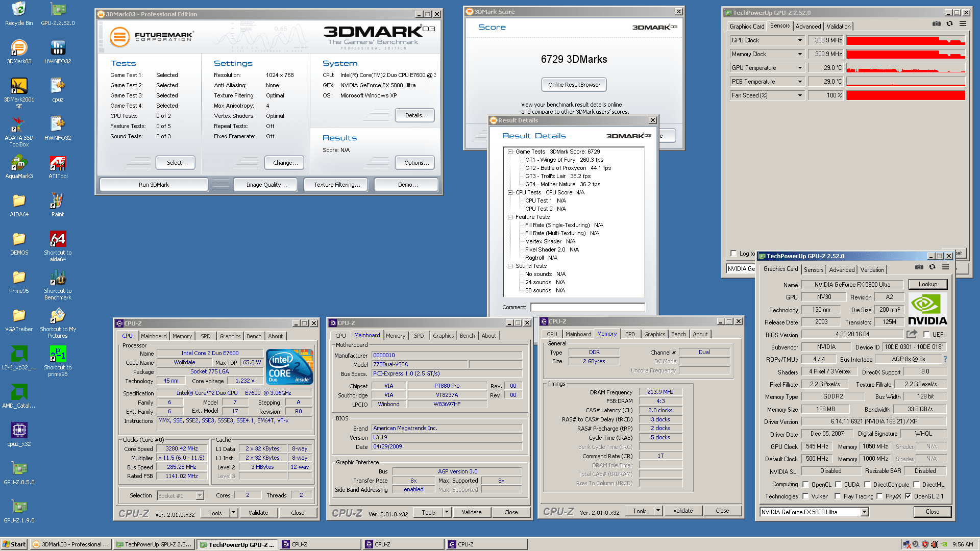
Task: Click the Bus Interface question mark icon
Action: 945,359
